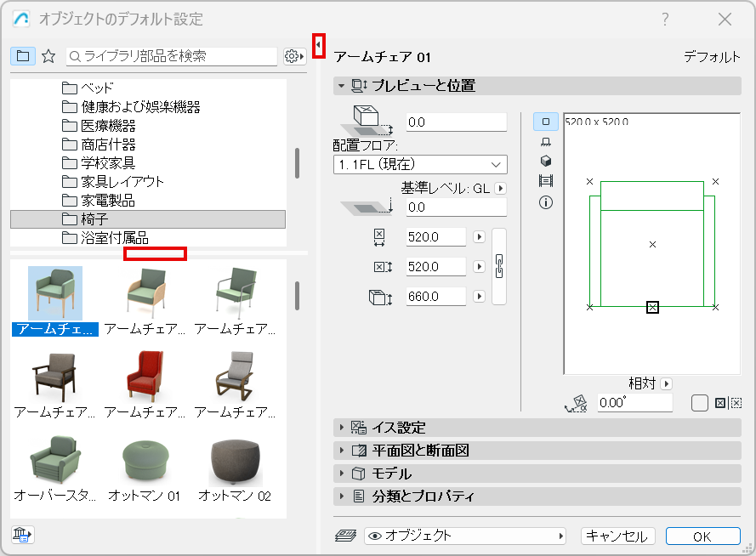This screenshot has height=556, width=756.
Task: Open arrow menu beside second 520.0 field
Action: (x=480, y=266)
